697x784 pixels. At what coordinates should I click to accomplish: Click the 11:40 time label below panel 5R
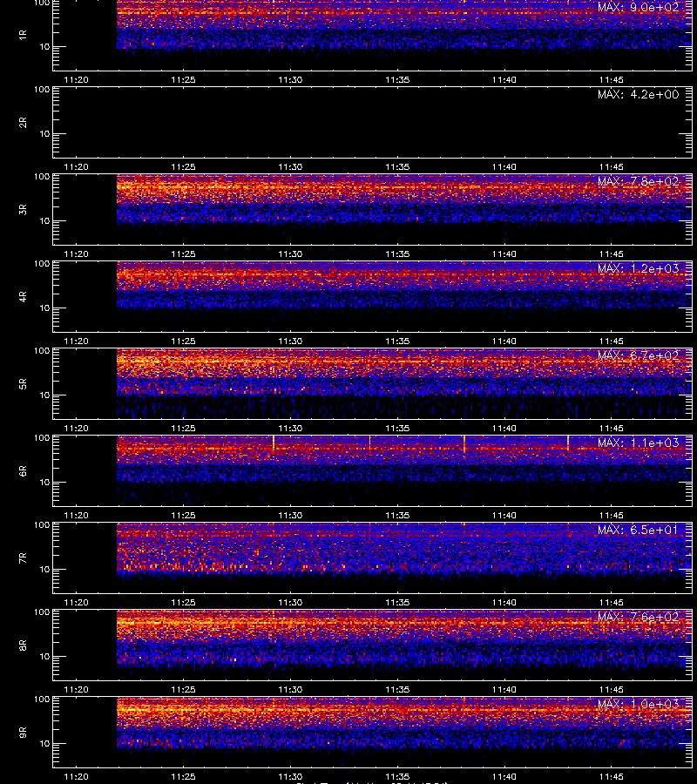(504, 429)
